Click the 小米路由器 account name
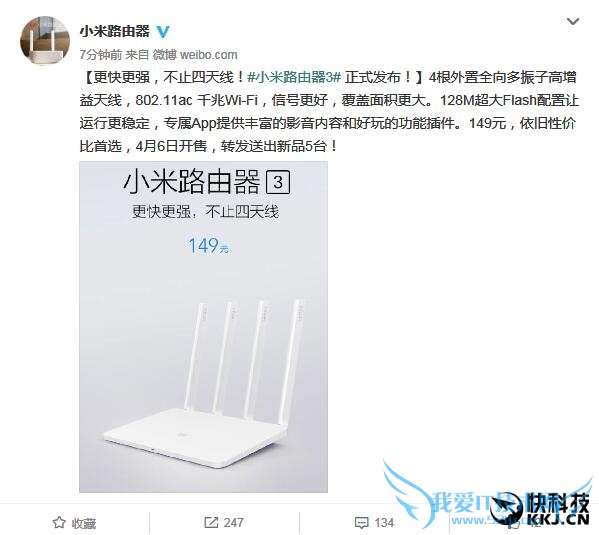The height and width of the screenshot is (535, 599). tap(115, 31)
